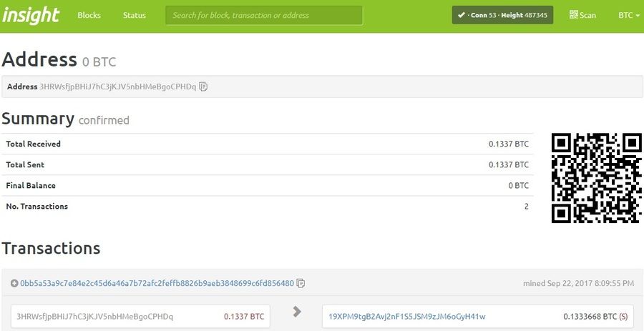Screen dimensions: 644x331
Task: Copy the address with the clipboard icon
Action: [203, 87]
